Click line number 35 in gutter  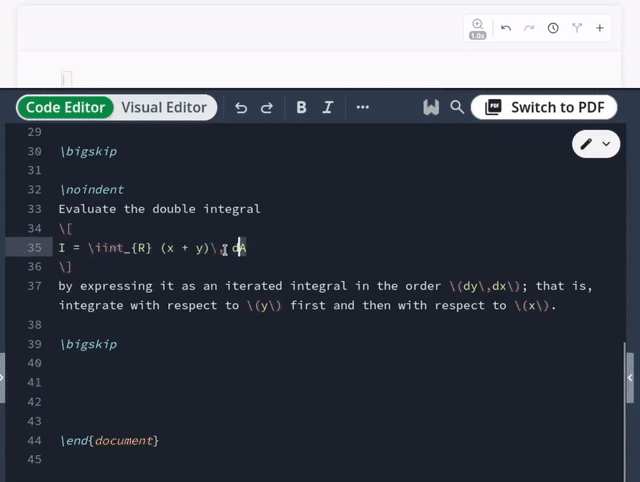point(35,248)
